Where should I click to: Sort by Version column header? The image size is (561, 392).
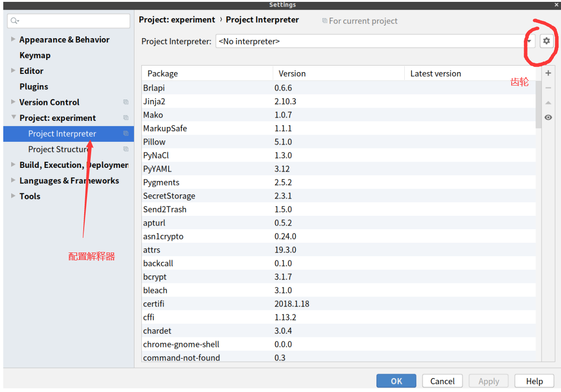coord(339,73)
